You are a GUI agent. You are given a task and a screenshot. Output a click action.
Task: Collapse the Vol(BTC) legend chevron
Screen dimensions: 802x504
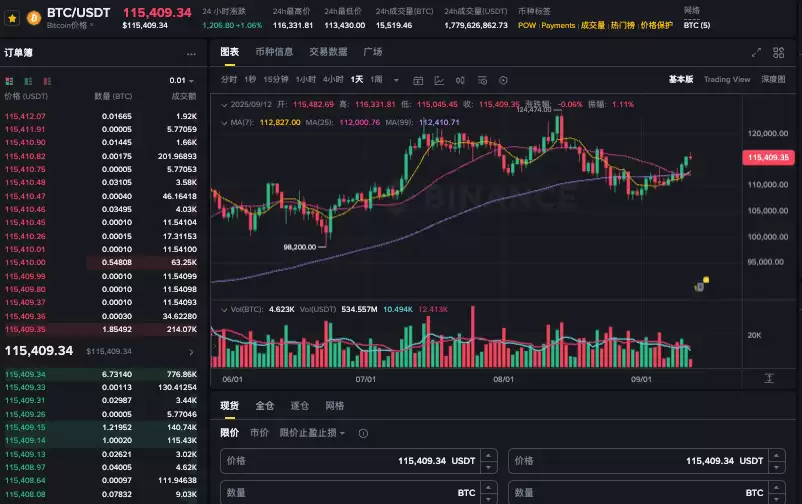(224, 310)
